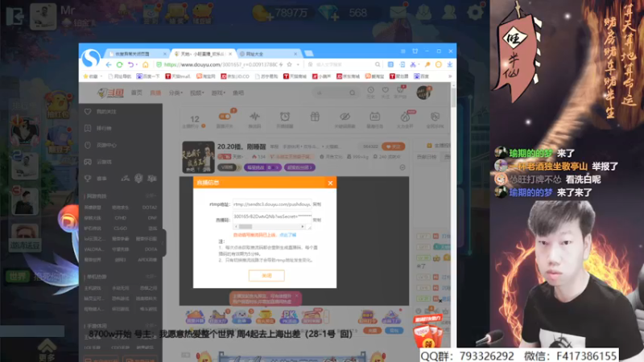Image resolution: width=644 pixels, height=362 pixels.
Task: Open the PK activity icon below the player
Action: (x=289, y=316)
